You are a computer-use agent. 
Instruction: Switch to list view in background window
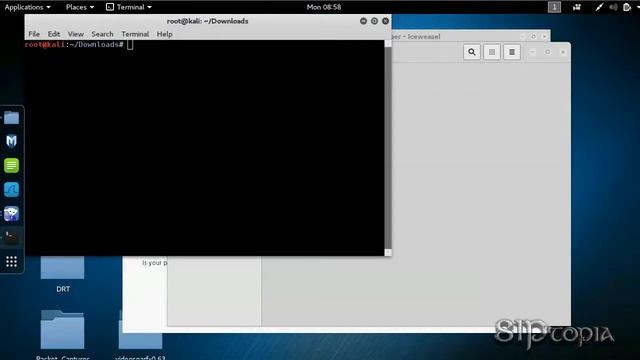[512, 52]
